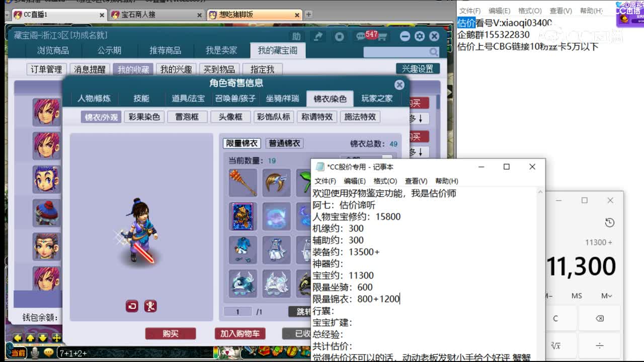
Task: Click the share arrow icon in 藏宝阁 header
Action: pos(318,36)
